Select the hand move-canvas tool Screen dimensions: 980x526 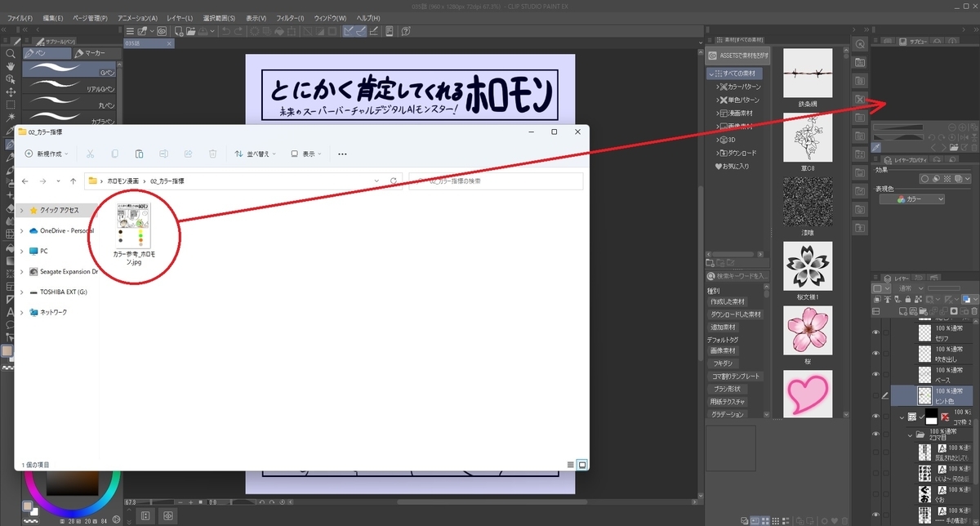click(x=10, y=66)
